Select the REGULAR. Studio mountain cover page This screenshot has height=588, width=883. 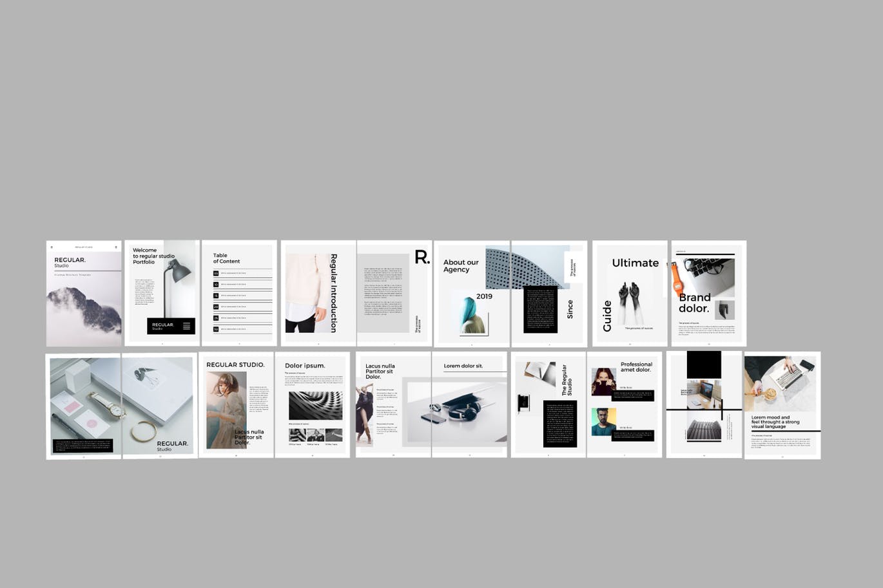tap(84, 294)
